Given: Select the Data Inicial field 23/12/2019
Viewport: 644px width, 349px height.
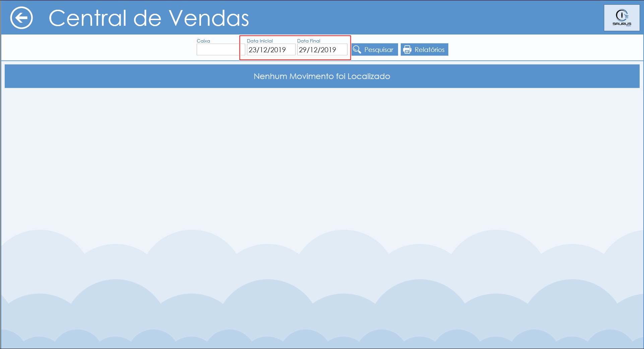Looking at the screenshot, I should 271,50.
